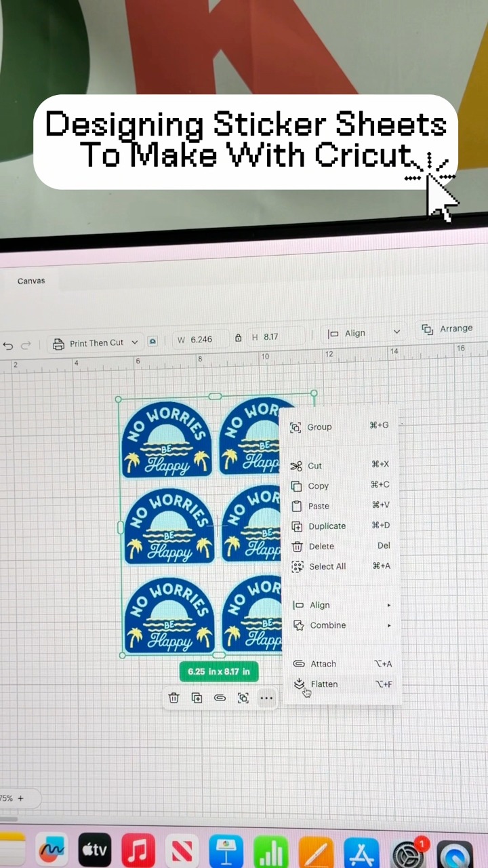This screenshot has height=868, width=488.
Task: Open the Print Then Cut operation dropdown
Action: click(96, 343)
